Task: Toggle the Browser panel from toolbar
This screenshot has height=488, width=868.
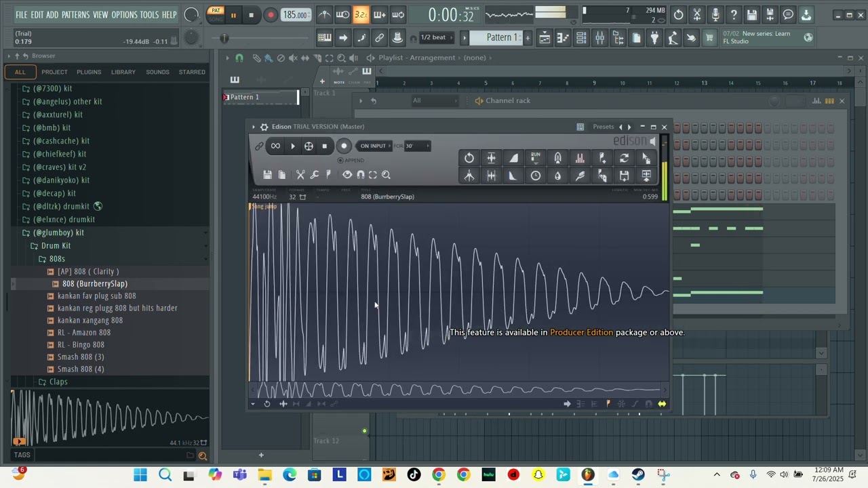Action: (618, 38)
